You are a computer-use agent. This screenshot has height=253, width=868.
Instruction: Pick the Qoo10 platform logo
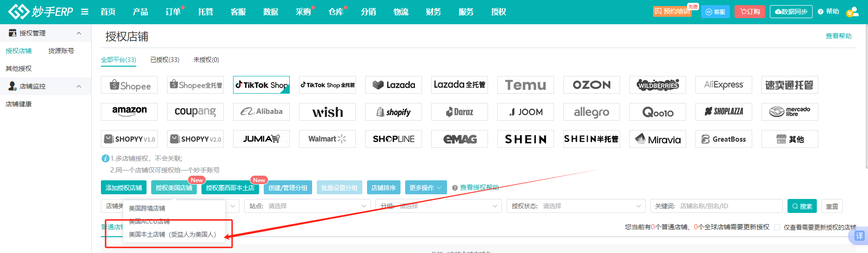(658, 112)
